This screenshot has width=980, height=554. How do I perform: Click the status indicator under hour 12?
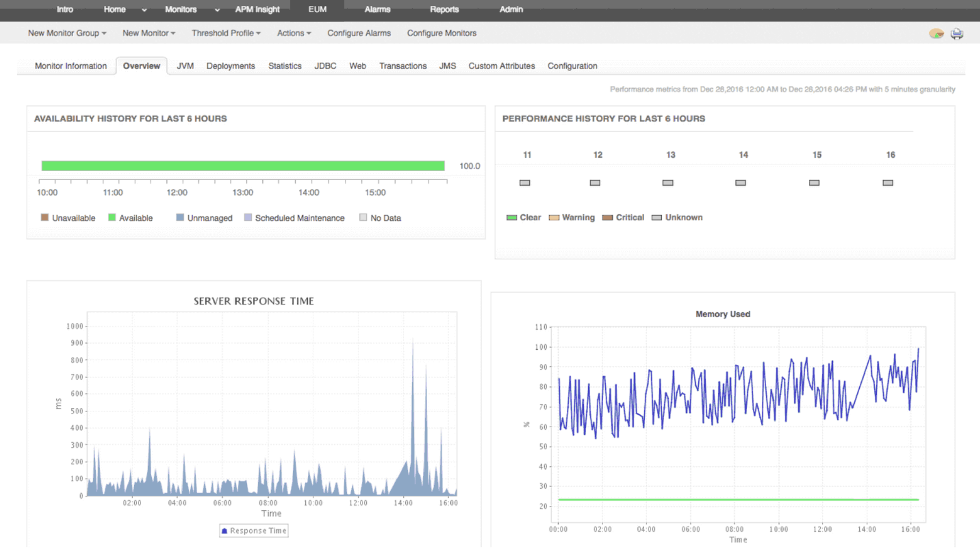pos(595,183)
